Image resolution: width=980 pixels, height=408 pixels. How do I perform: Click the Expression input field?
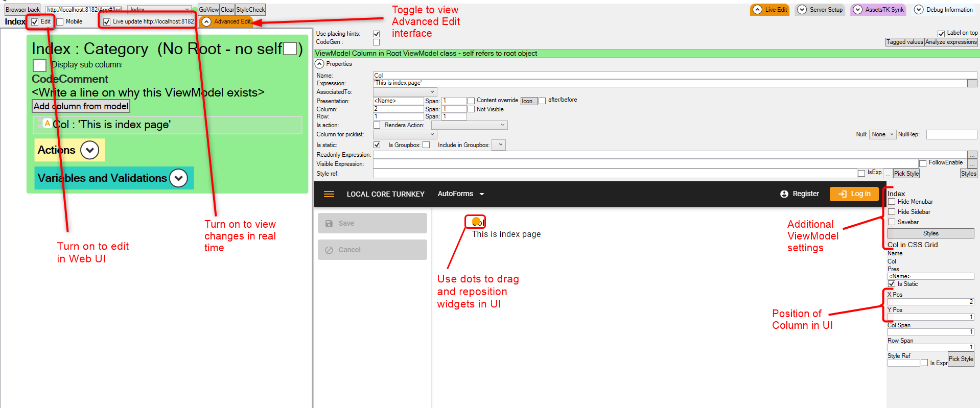(x=669, y=83)
